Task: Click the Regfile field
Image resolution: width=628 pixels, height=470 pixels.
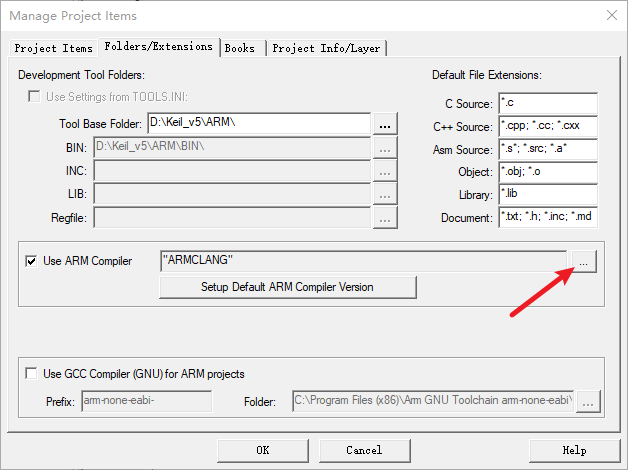Action: pos(232,218)
